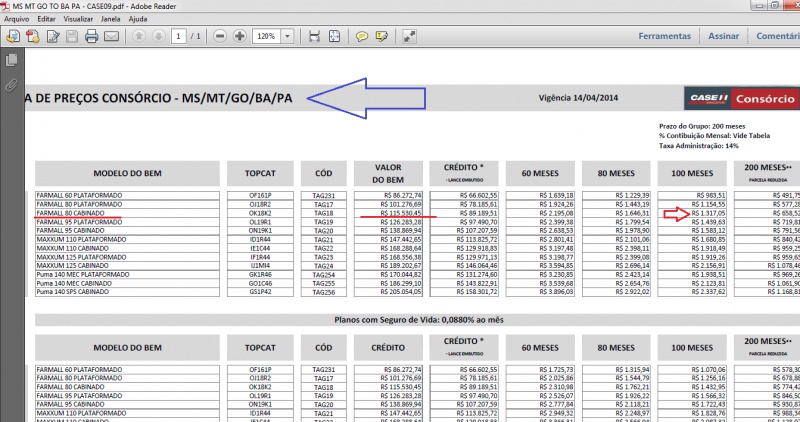Click the 'Puma 140 MEC PLATAFORMADO' cell
The height and width of the screenshot is (422, 800).
pyautogui.click(x=128, y=275)
